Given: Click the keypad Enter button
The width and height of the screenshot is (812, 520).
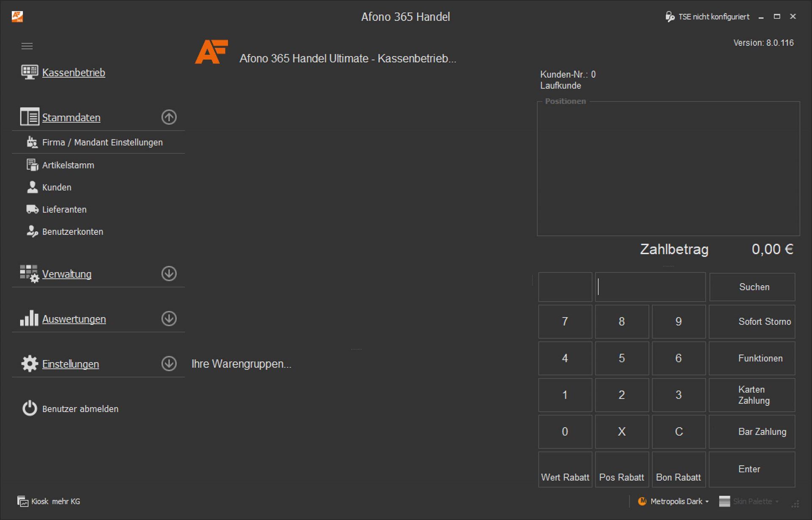Looking at the screenshot, I should [752, 469].
